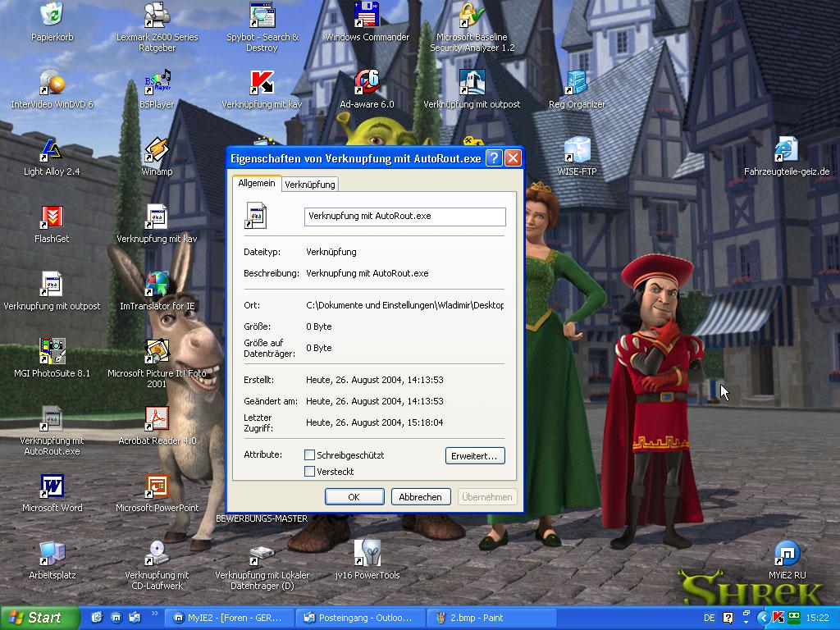Click the shortcut name text field
Viewport: 840px width, 630px height.
tap(405, 217)
